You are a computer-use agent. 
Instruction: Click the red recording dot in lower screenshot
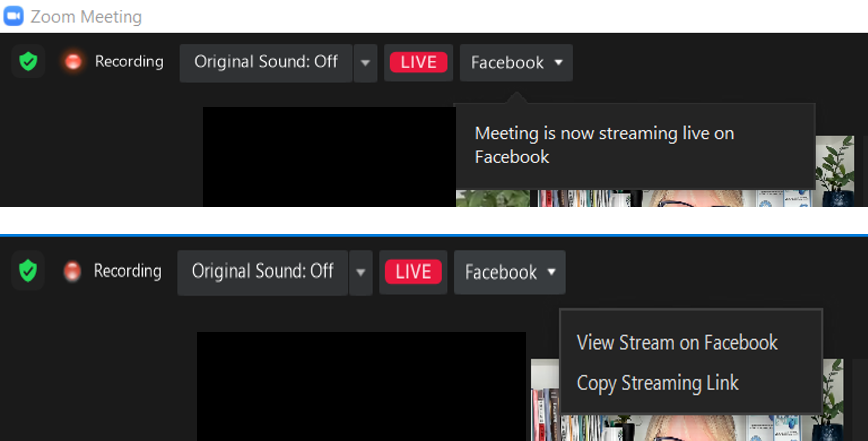72,271
